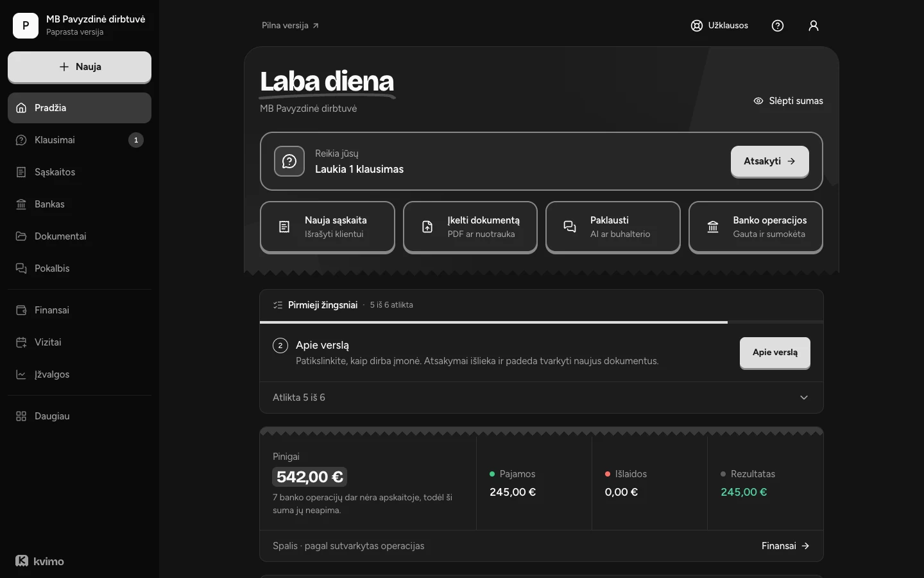Open the help question-mark icon

(x=778, y=26)
